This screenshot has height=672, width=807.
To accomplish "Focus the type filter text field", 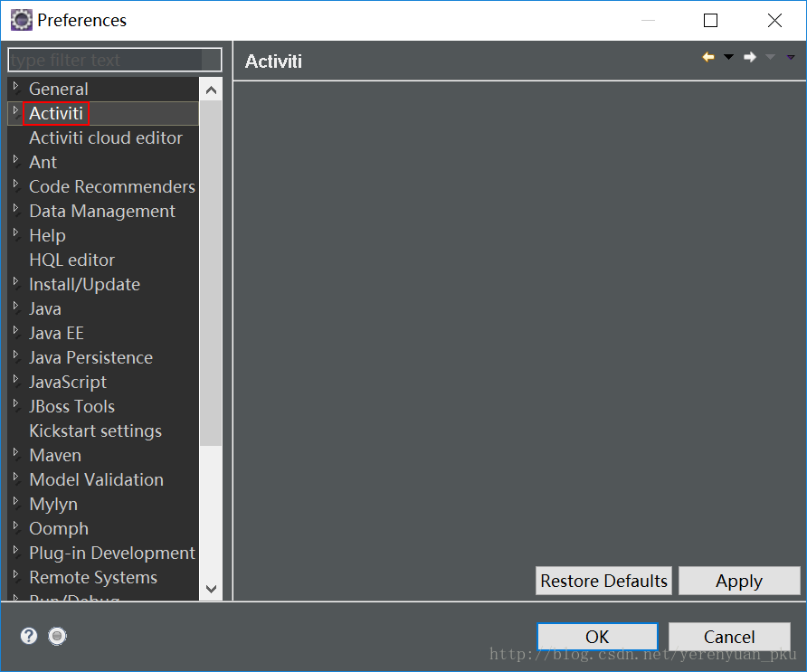I will 115,61.
